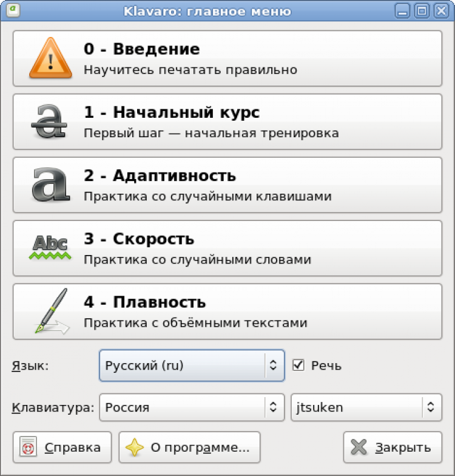Open the Россия keyboard country dropdown
The width and height of the screenshot is (455, 476).
[192, 407]
